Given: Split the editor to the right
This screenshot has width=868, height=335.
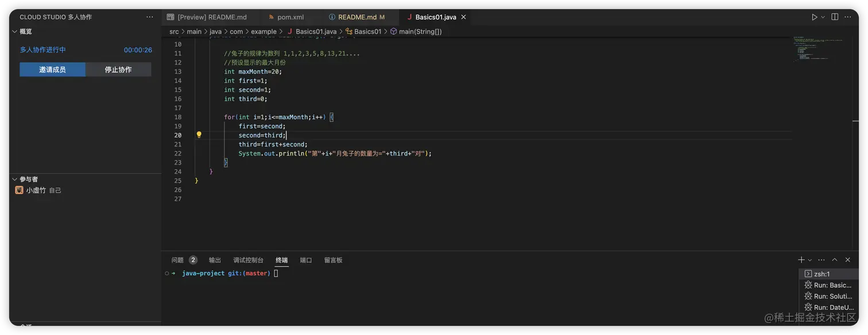Looking at the screenshot, I should pyautogui.click(x=835, y=17).
